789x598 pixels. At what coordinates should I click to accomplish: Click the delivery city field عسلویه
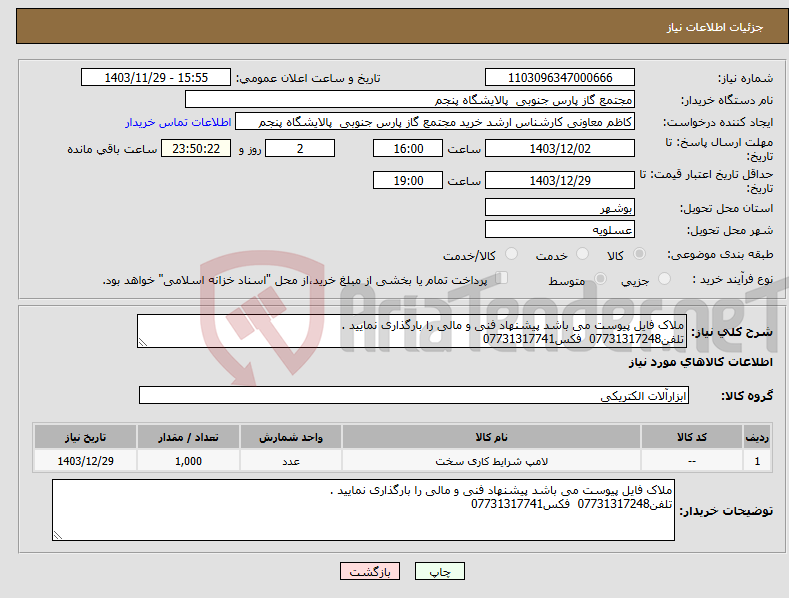point(560,230)
